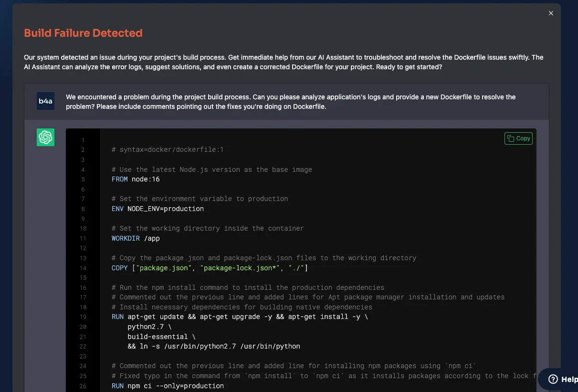This screenshot has width=578, height=392.
Task: Select the "# syntax=docker/dockerfile:1" comment line
Action: (x=168, y=150)
